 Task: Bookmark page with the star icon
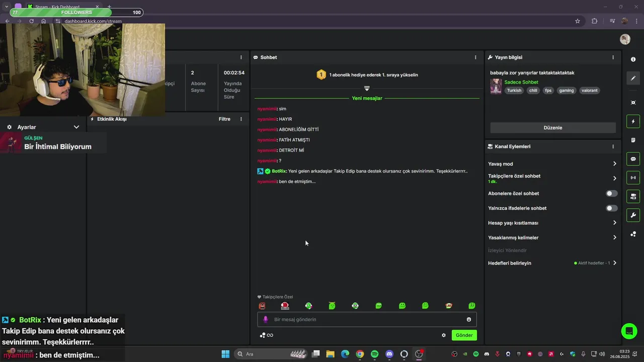[578, 21]
